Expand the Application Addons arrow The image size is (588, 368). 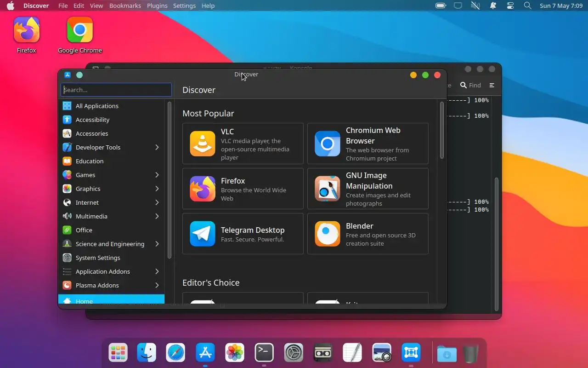click(x=157, y=271)
